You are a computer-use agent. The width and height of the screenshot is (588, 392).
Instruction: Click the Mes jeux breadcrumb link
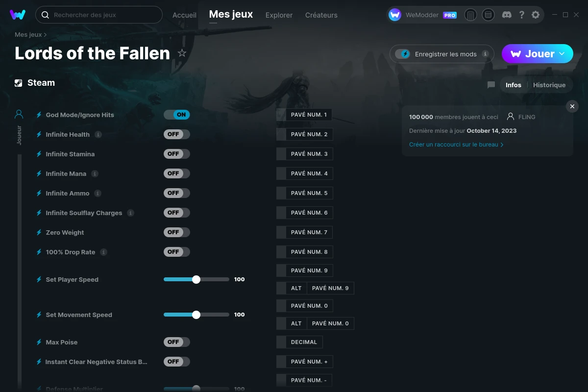(x=28, y=35)
